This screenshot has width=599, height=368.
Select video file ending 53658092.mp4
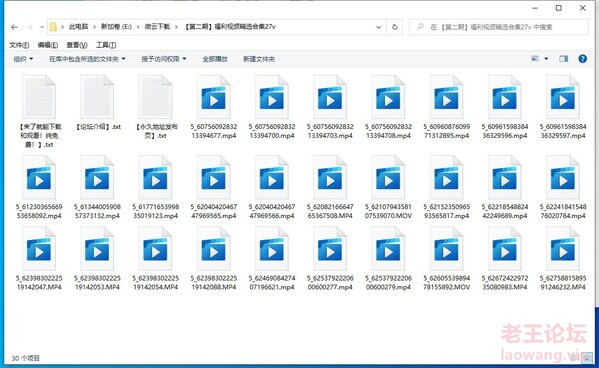[39, 187]
